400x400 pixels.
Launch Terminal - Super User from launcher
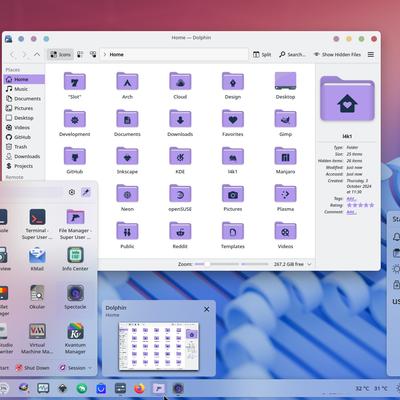tap(37, 224)
